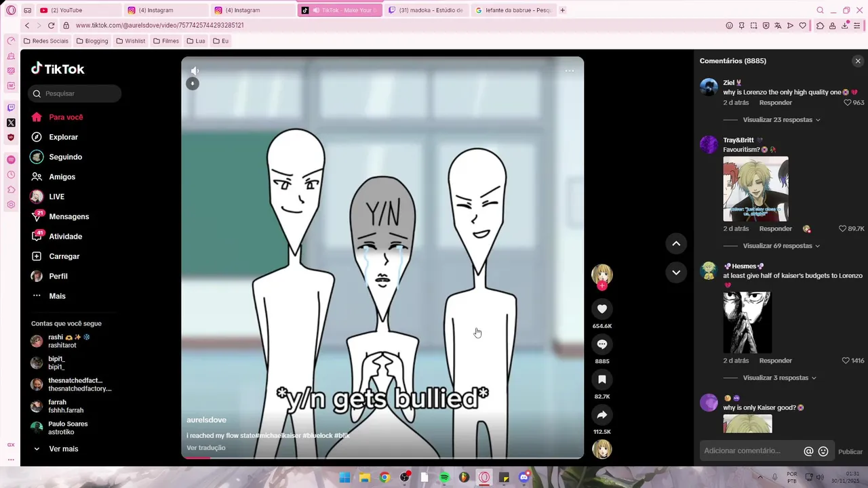Go back in browser history
Viewport: 868px width, 488px height.
(x=27, y=25)
